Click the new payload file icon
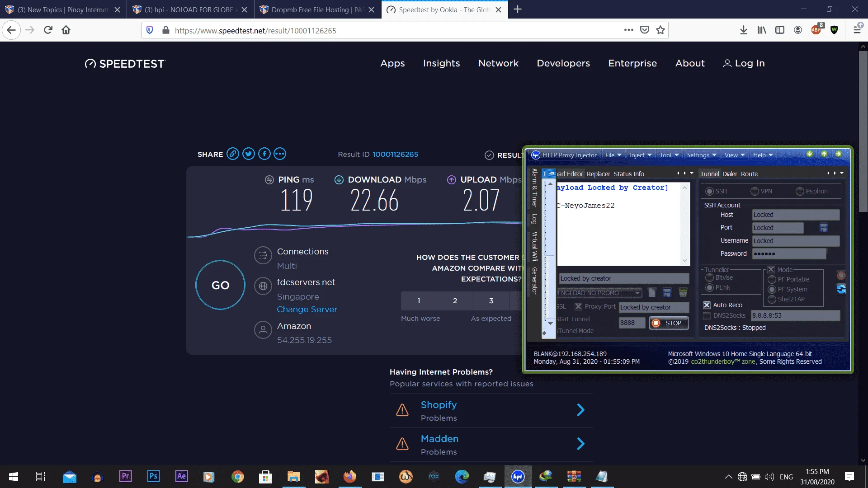This screenshot has width=868, height=488. pos(652,293)
